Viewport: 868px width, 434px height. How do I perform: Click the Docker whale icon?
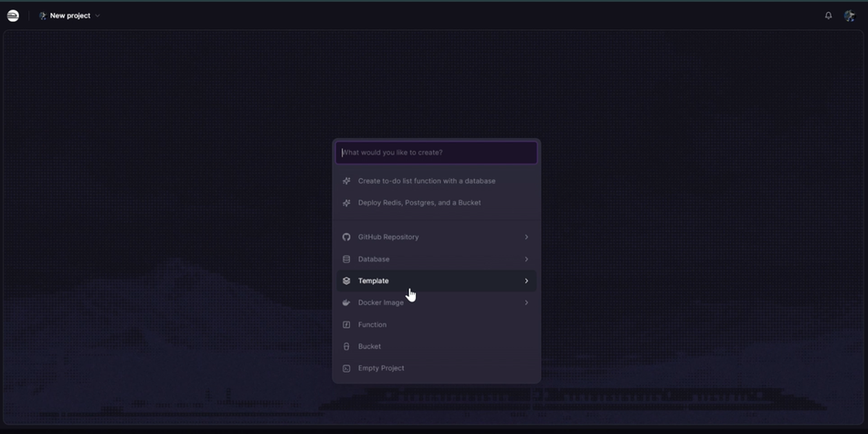(346, 302)
